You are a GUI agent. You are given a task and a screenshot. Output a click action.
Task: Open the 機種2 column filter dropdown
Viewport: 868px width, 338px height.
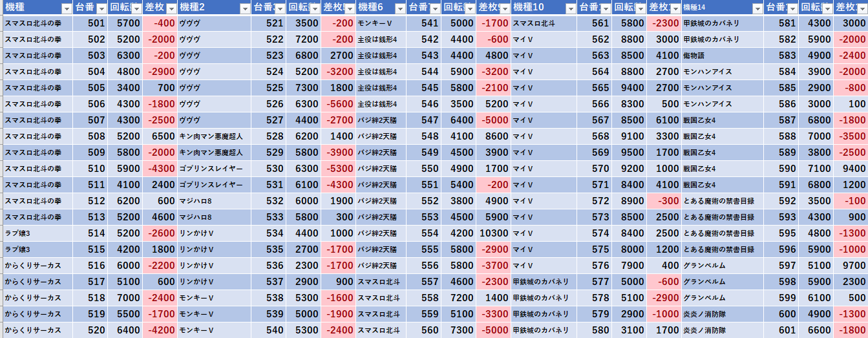click(245, 8)
